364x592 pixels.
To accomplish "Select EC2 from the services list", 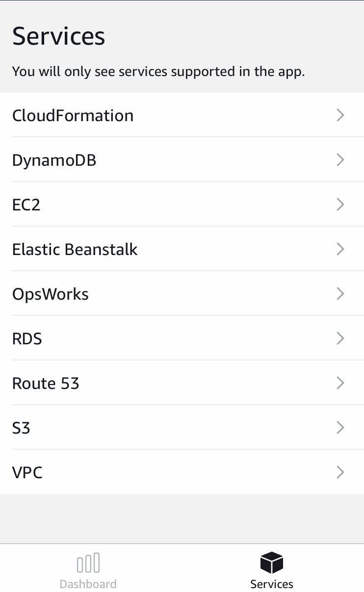I will [x=26, y=205].
